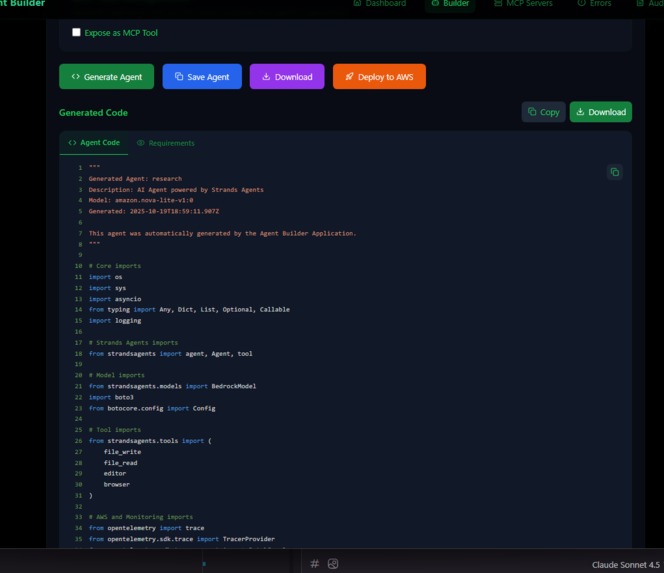Click the 'import BedrockModel' code line

[x=172, y=386]
